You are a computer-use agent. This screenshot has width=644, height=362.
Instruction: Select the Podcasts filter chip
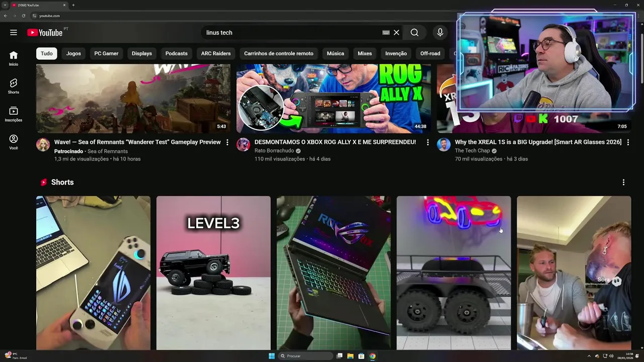pos(177,53)
